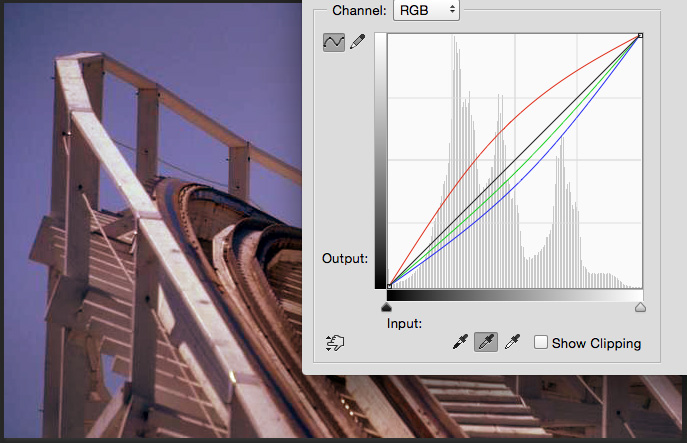Image resolution: width=687 pixels, height=443 pixels.
Task: Click the Output label
Action: click(345, 259)
